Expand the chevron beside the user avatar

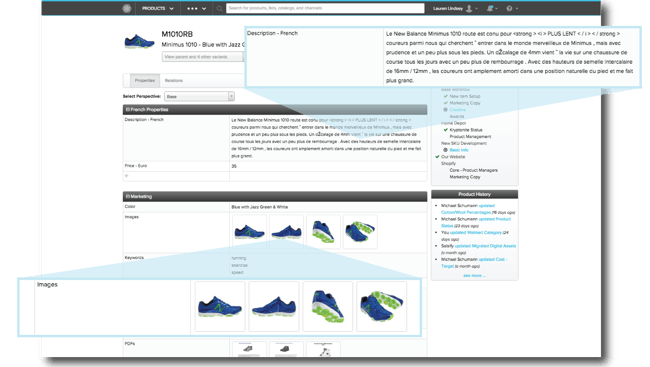(476, 8)
